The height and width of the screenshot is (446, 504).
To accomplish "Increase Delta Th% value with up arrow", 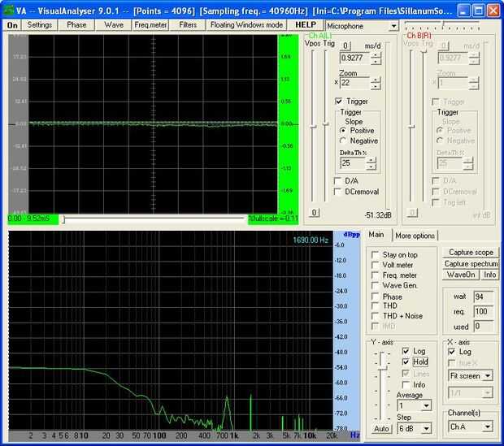I will click(x=371, y=159).
